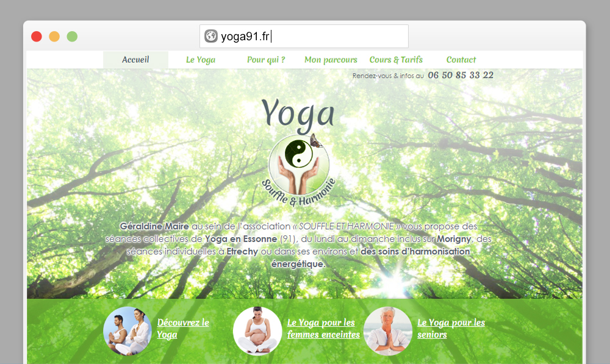Open the Pour qui ? menu item
610x364 pixels.
pos(266,60)
